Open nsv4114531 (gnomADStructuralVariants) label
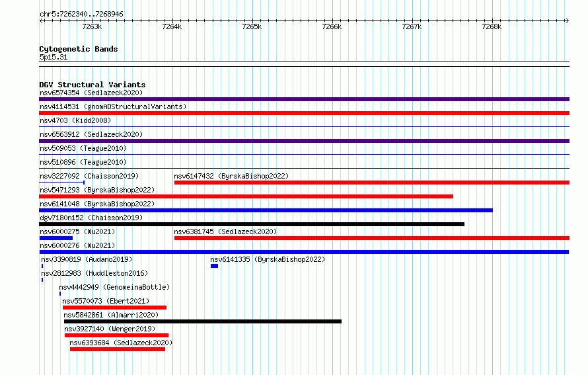The width and height of the screenshot is (588, 375). 113,106
